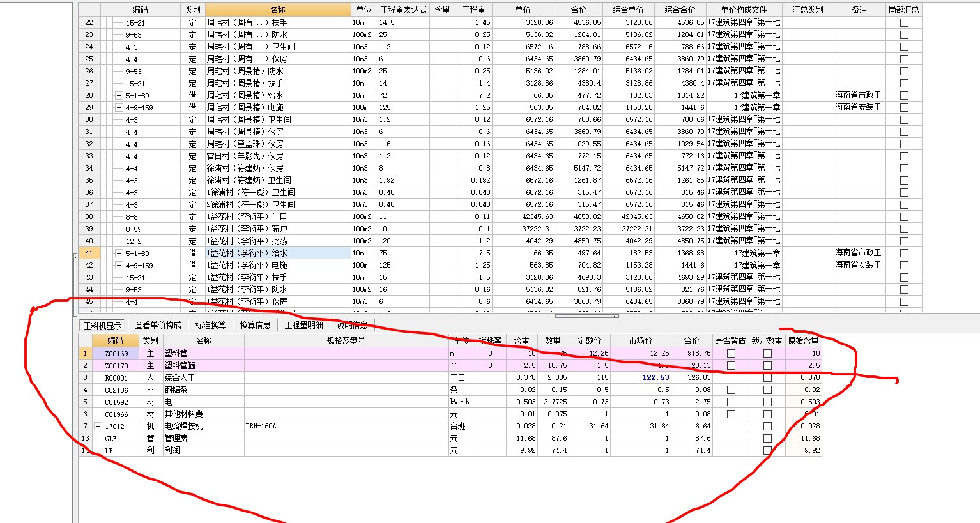
Task: Open the 工程量明细 tab
Action: pyautogui.click(x=303, y=325)
